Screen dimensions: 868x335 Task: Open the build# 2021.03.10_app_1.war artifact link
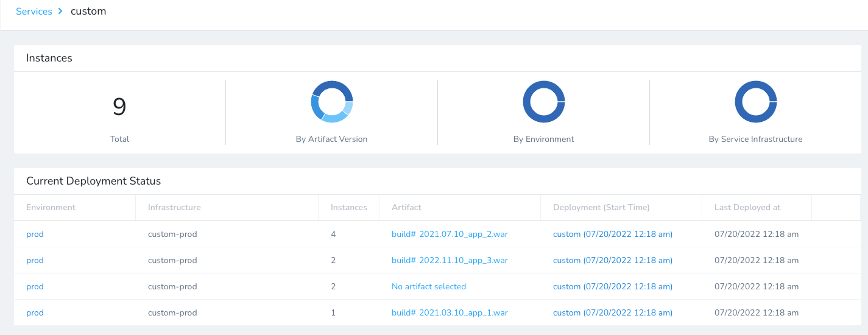tap(450, 312)
